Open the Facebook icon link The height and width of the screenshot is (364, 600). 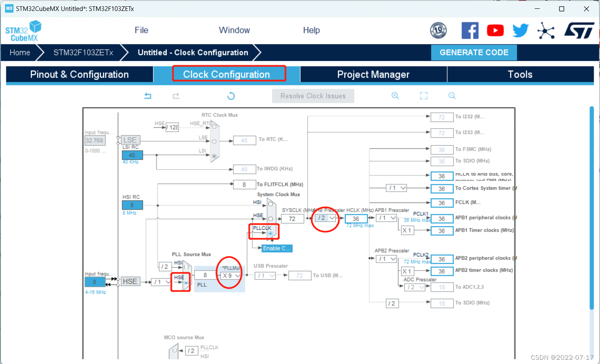[x=470, y=30]
